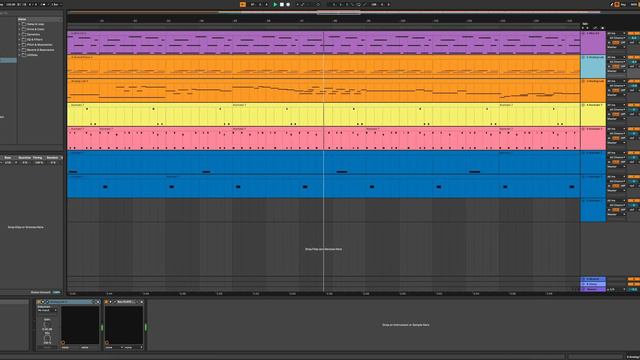Expand the Dynamics folder arrow

tap(19, 34)
